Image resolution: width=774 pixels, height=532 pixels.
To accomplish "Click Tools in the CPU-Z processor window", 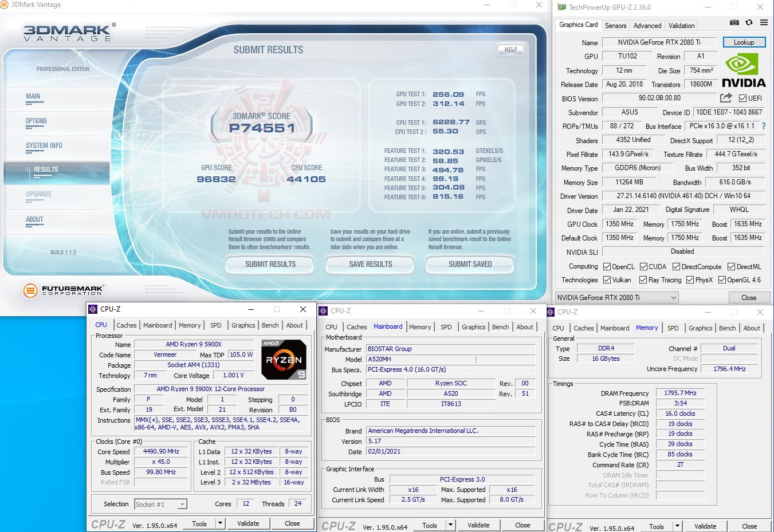I will (x=199, y=523).
